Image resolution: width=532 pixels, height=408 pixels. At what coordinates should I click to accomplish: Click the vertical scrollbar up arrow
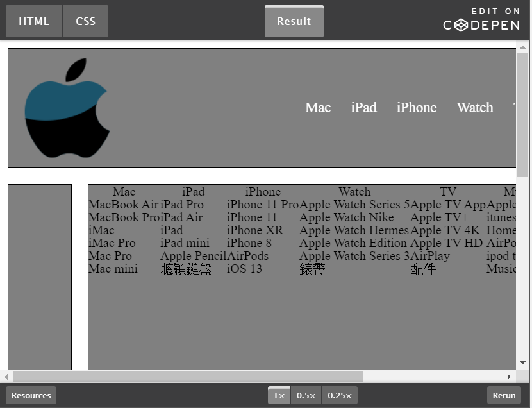(522, 47)
